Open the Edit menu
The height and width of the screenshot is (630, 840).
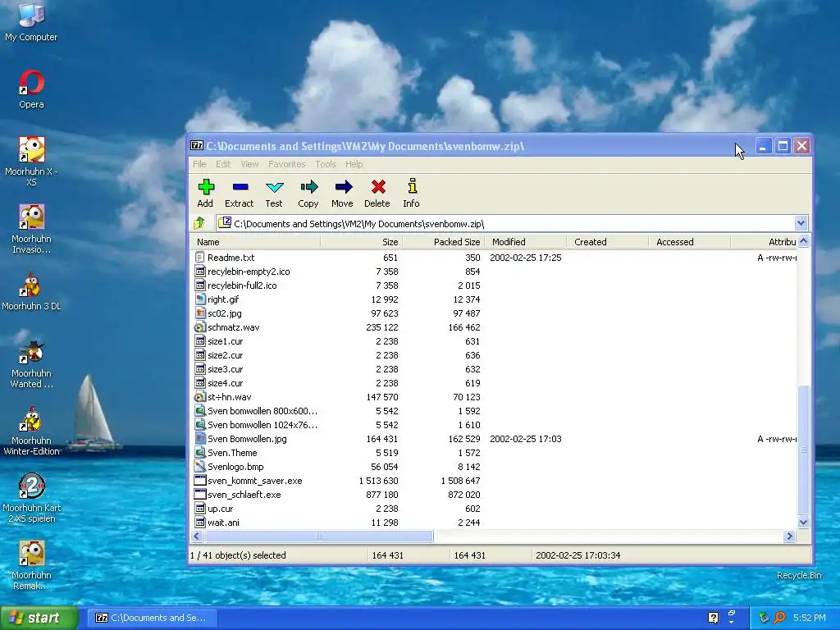tap(223, 164)
